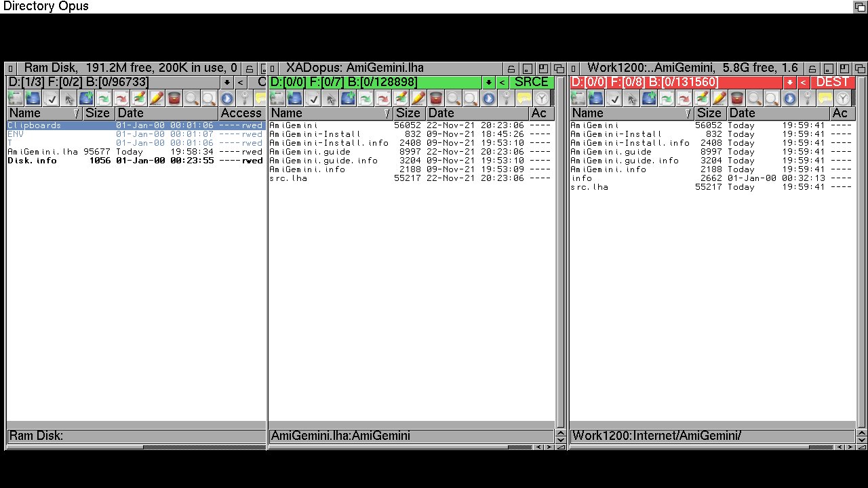Click the '<' history button in XADopus lister

click(502, 82)
